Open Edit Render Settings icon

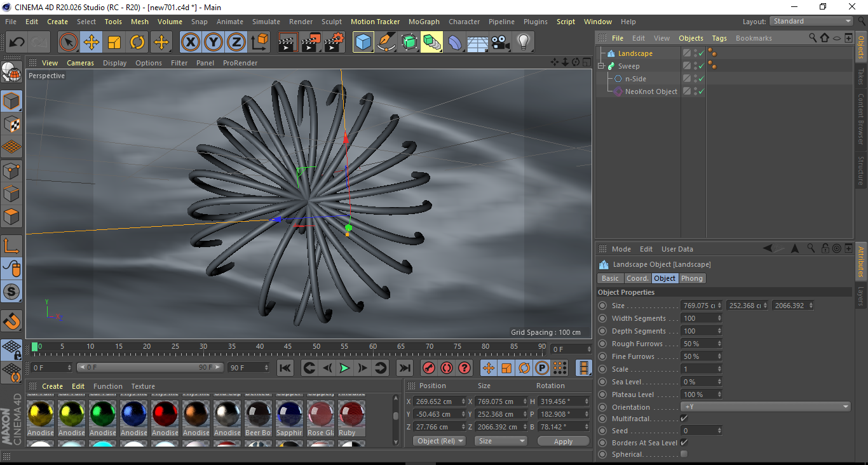coord(334,43)
